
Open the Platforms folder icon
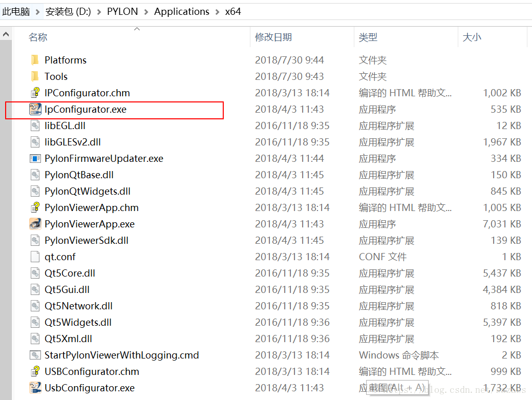coord(35,60)
